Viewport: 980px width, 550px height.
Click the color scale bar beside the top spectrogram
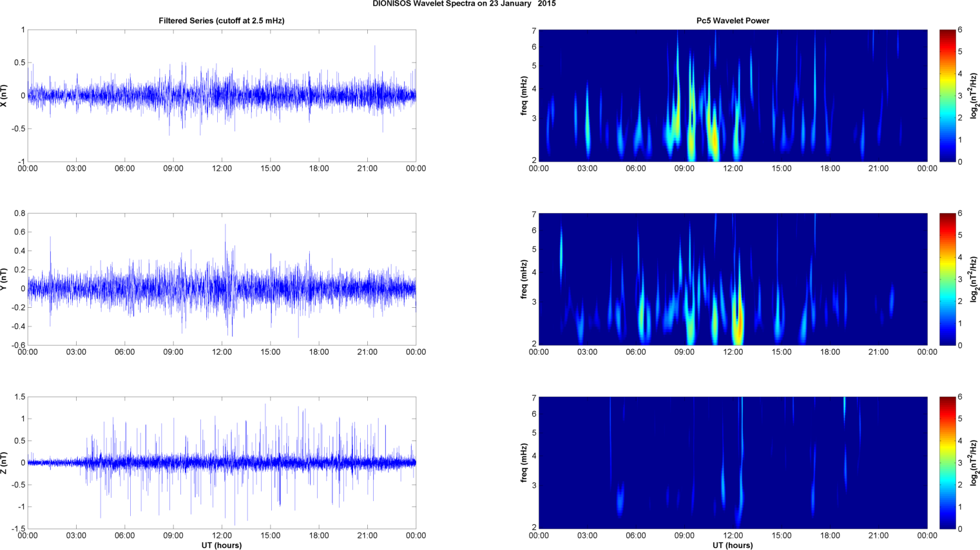click(x=947, y=95)
